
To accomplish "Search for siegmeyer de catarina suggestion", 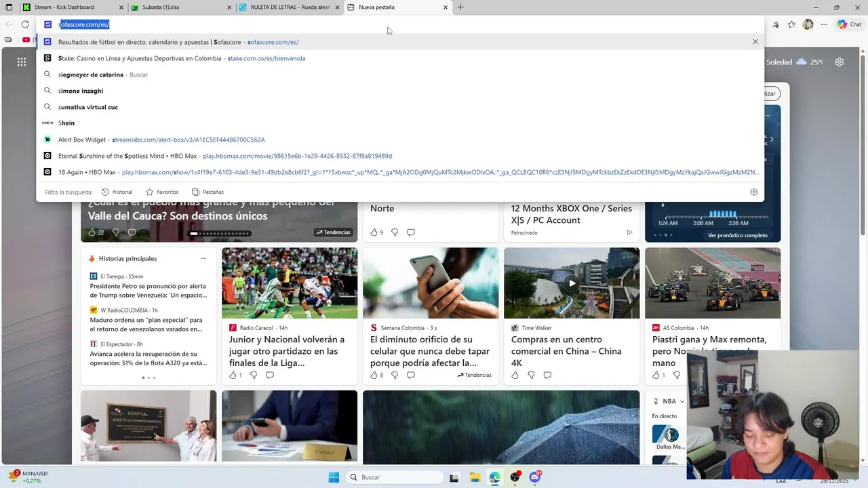I will click(x=400, y=75).
